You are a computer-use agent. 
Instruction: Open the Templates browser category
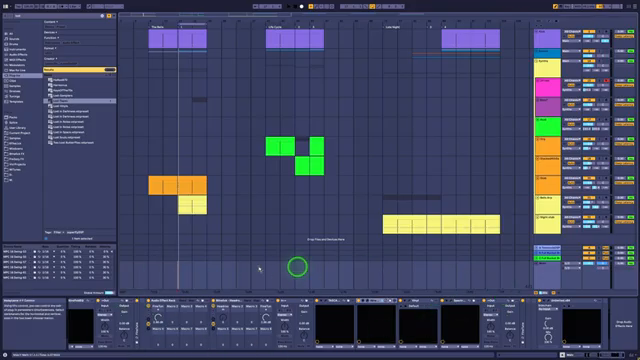[16, 102]
